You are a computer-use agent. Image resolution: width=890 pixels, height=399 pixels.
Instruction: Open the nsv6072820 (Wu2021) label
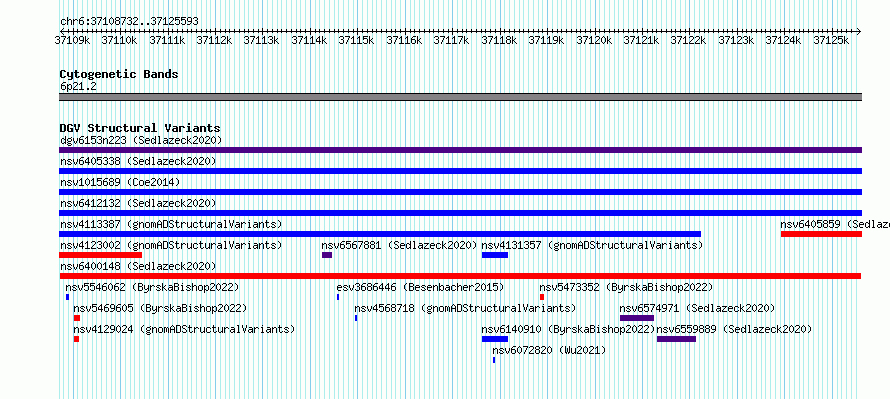[x=549, y=350]
